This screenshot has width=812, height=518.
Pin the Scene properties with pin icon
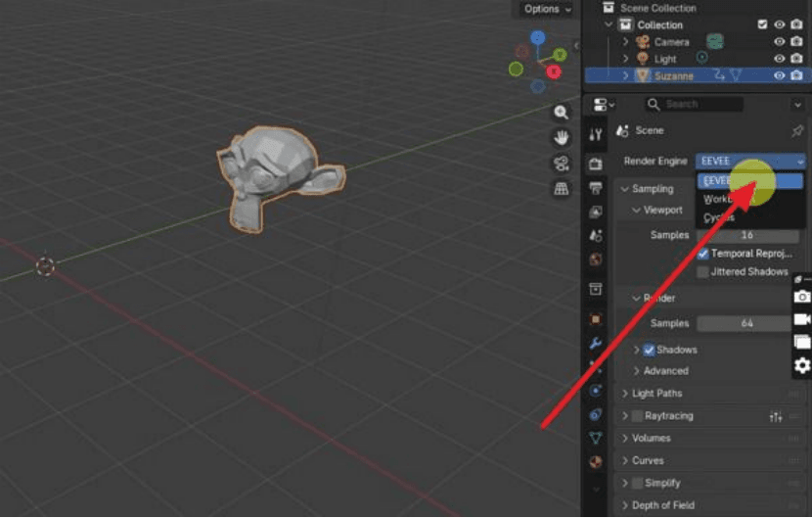pos(797,130)
